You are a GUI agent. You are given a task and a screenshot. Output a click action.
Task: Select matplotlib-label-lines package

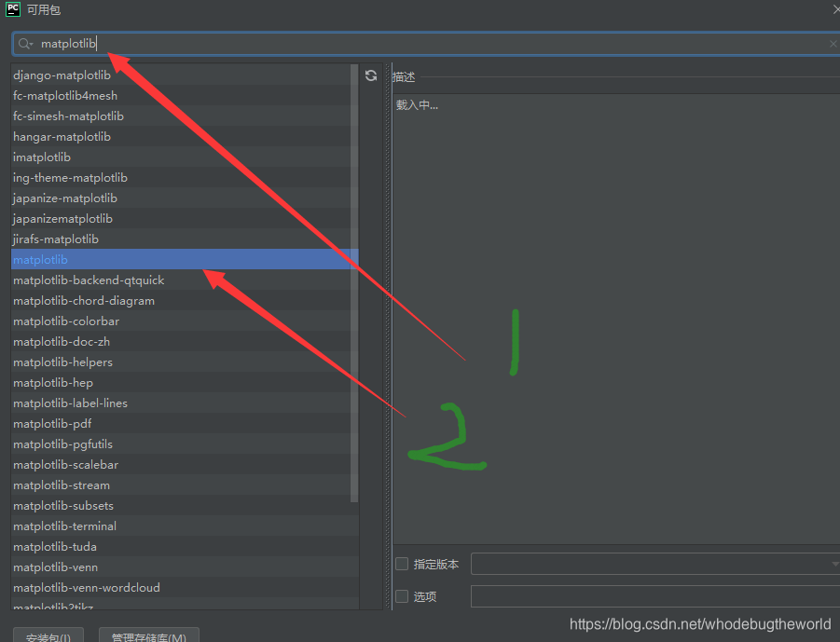point(185,403)
